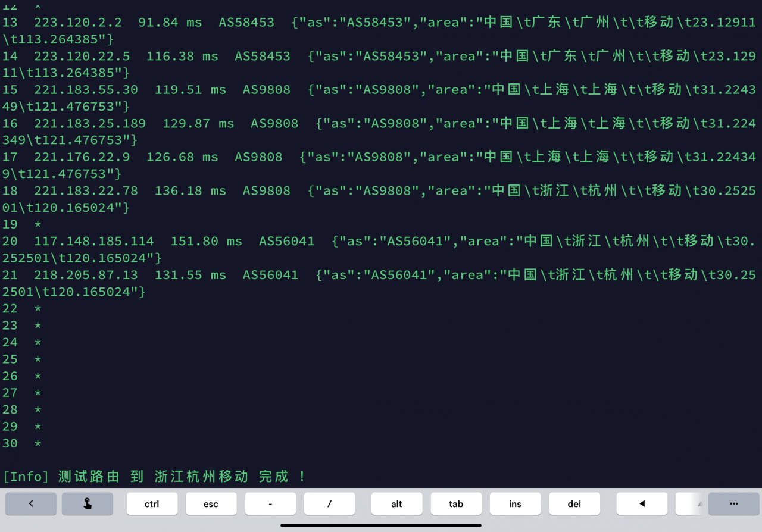The width and height of the screenshot is (762, 532).
Task: Open the more options ellipsis key
Action: coord(733,503)
